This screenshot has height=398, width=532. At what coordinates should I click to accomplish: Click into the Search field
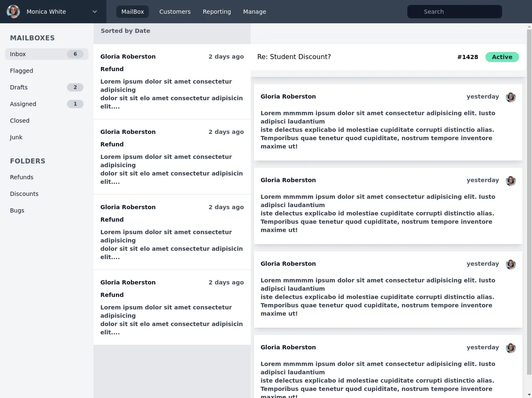[x=454, y=12]
